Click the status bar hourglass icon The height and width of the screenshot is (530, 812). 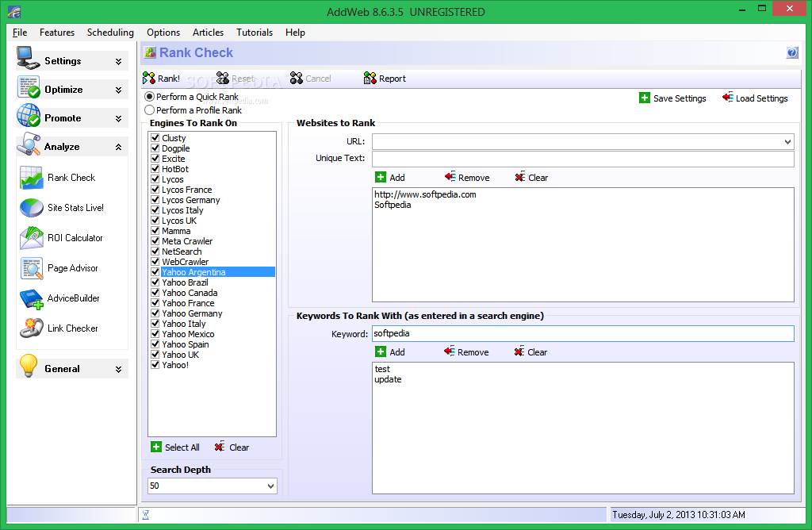pos(146,515)
